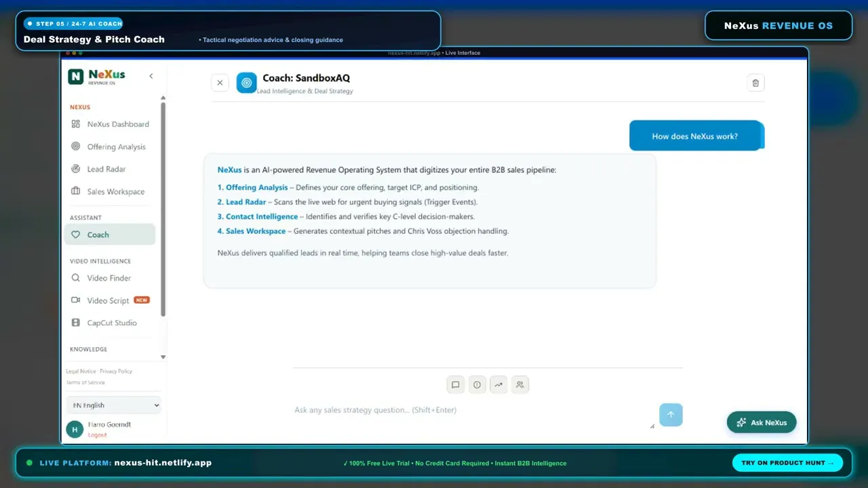Click the input field's resize grip
Image resolution: width=868 pixels, height=488 pixels.
pyautogui.click(x=652, y=426)
